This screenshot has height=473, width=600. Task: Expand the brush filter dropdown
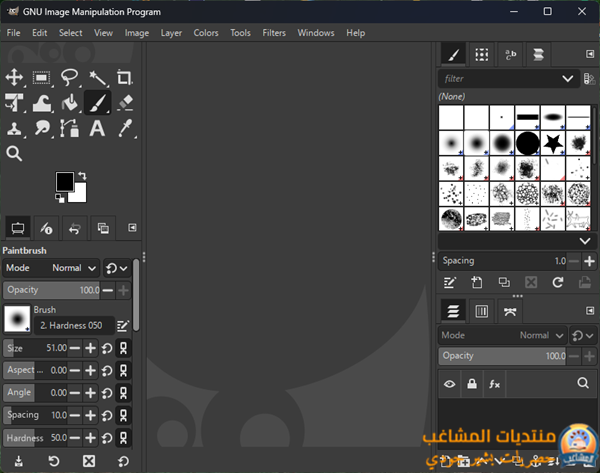pos(567,78)
